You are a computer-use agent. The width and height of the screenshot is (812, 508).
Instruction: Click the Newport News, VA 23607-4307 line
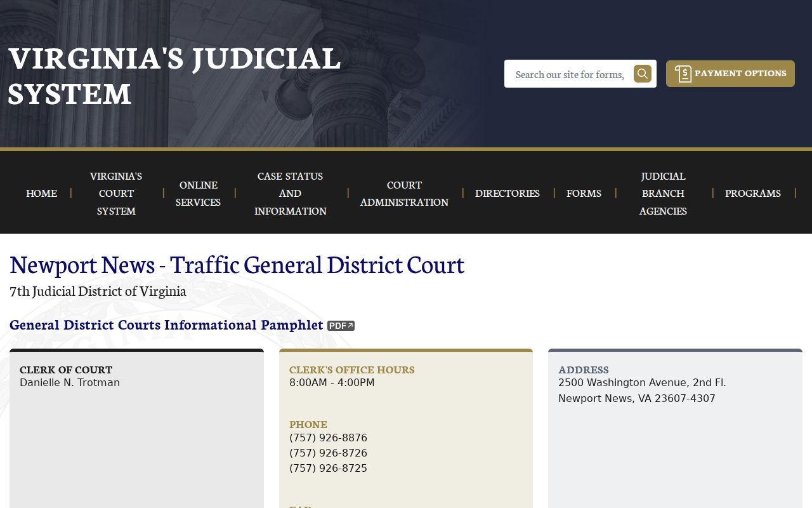(637, 399)
